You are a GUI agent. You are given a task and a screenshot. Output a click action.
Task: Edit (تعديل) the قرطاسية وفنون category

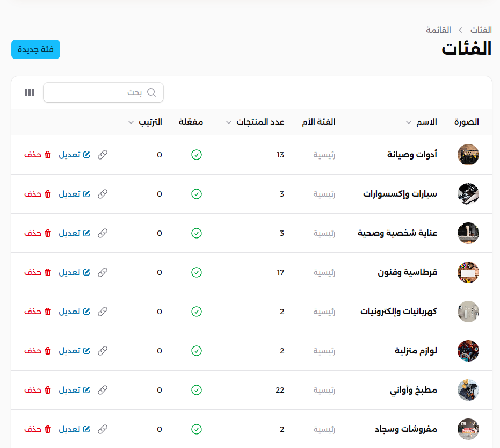click(x=74, y=272)
